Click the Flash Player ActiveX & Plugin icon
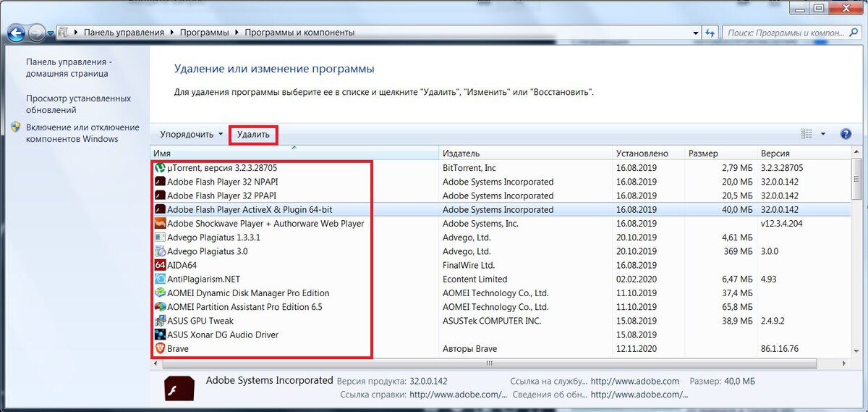The image size is (868, 412). [161, 209]
